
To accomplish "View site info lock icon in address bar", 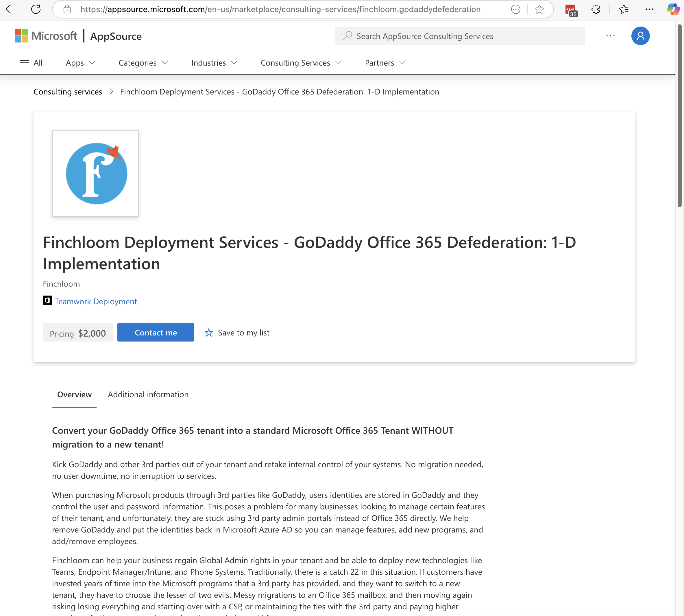I will tap(67, 9).
